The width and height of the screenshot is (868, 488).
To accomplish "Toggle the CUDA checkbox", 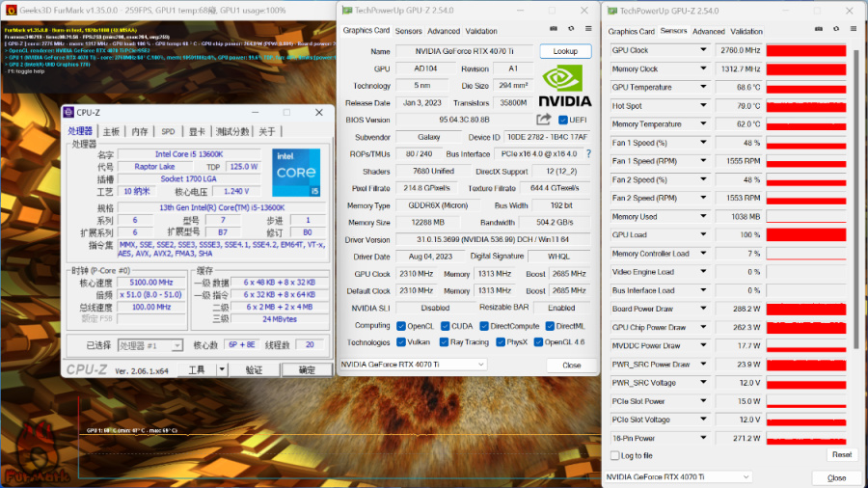I will coord(445,326).
